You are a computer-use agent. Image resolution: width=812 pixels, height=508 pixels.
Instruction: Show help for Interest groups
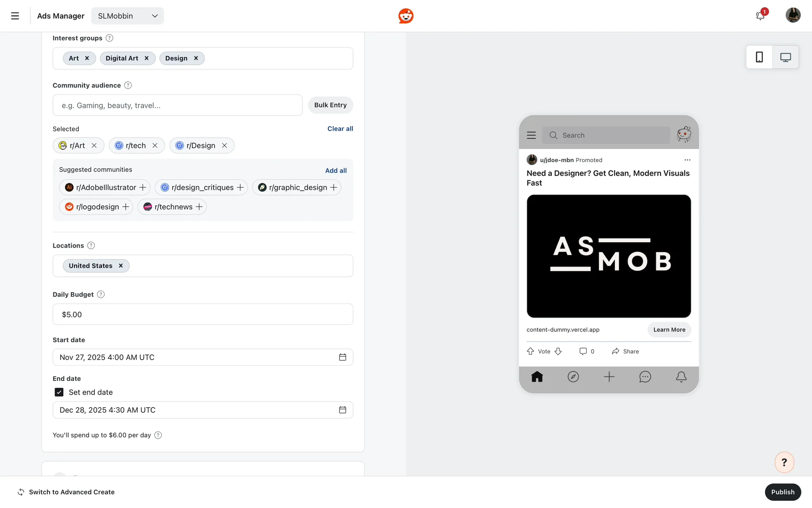point(109,38)
